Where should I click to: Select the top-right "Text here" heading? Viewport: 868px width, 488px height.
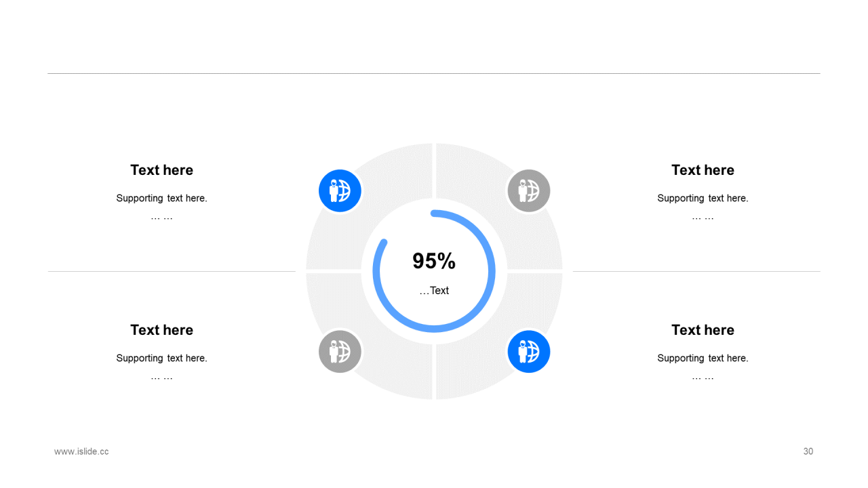703,170
